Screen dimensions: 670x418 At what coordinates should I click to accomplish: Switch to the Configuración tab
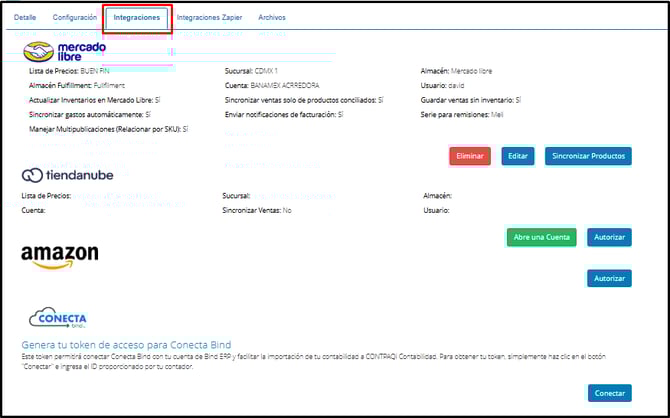75,18
